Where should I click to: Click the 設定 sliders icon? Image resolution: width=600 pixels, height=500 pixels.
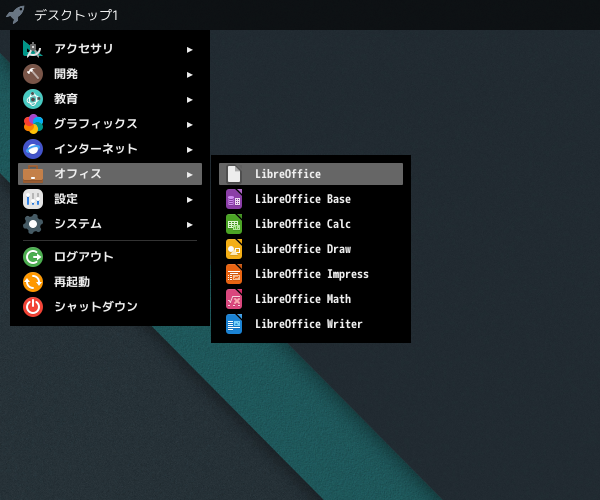[x=33, y=199]
